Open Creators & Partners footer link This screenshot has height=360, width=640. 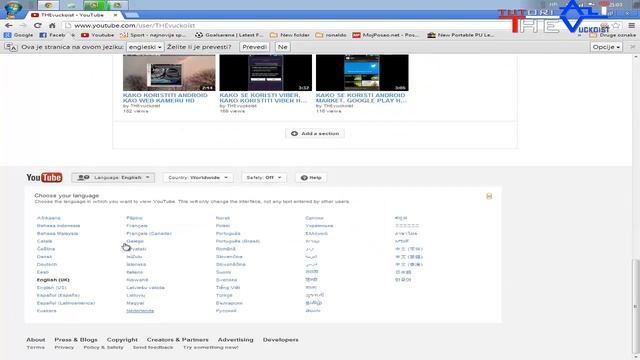click(178, 340)
